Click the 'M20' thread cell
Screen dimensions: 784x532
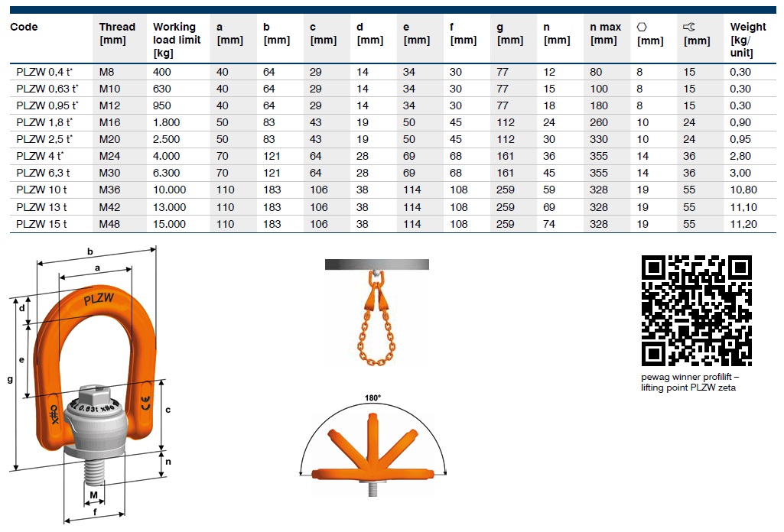point(109,139)
